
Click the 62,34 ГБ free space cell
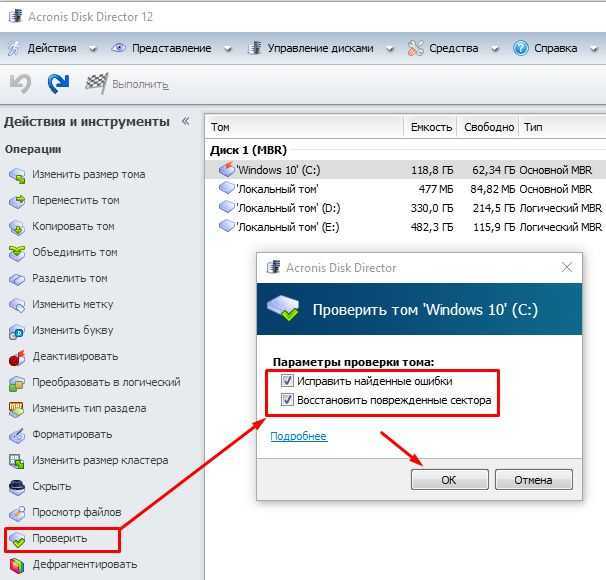[494, 170]
